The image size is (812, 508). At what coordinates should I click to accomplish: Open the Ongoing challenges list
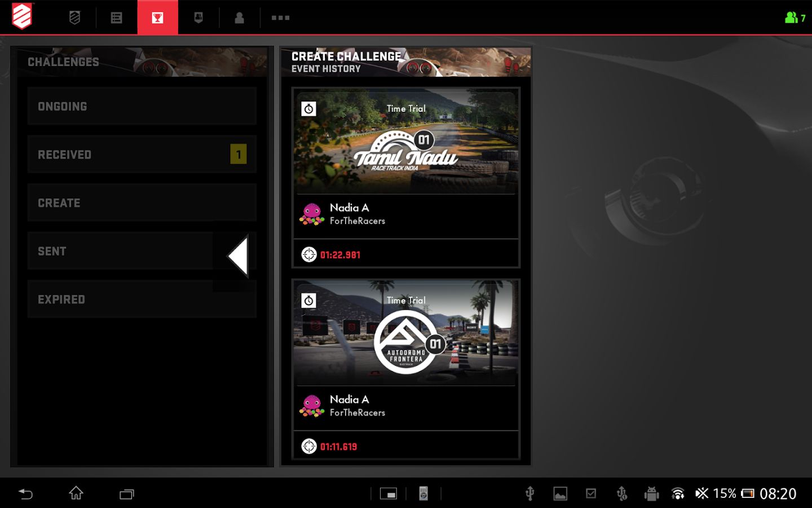(141, 106)
